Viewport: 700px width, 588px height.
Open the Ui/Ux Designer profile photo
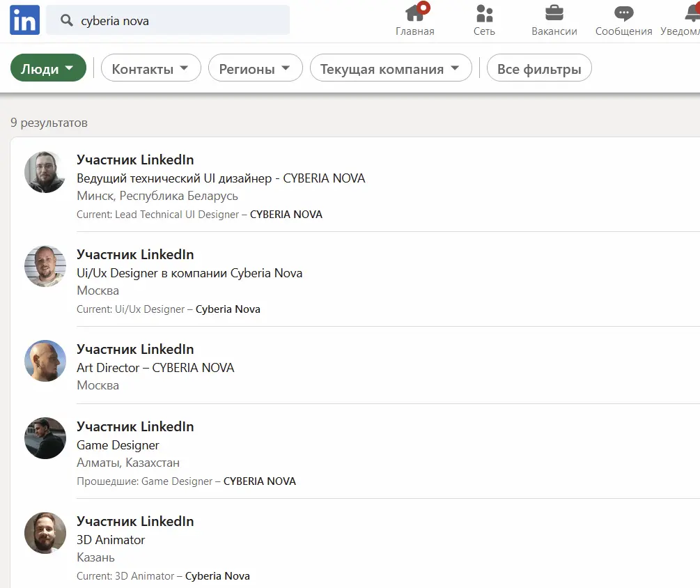tap(45, 266)
